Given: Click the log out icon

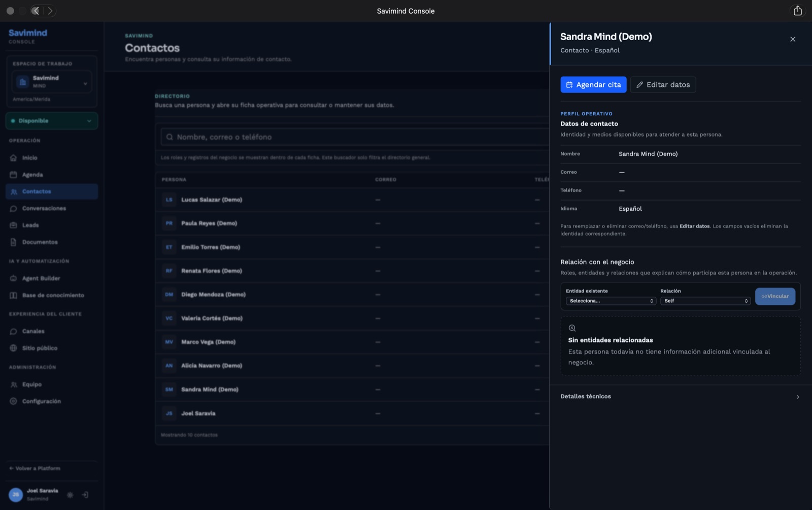Looking at the screenshot, I should pos(85,495).
